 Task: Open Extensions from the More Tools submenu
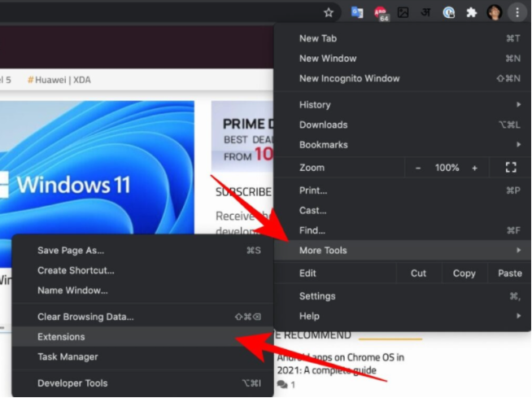pyautogui.click(x=142, y=336)
